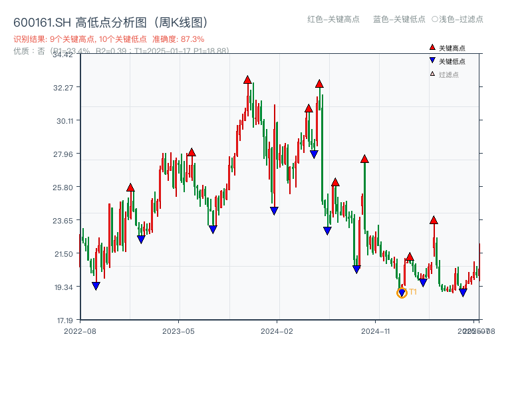Image resolution: width=532 pixels, height=399 pixels.
Task: Click the red key-high marker at the chart's highest peak
Action: tap(247, 78)
